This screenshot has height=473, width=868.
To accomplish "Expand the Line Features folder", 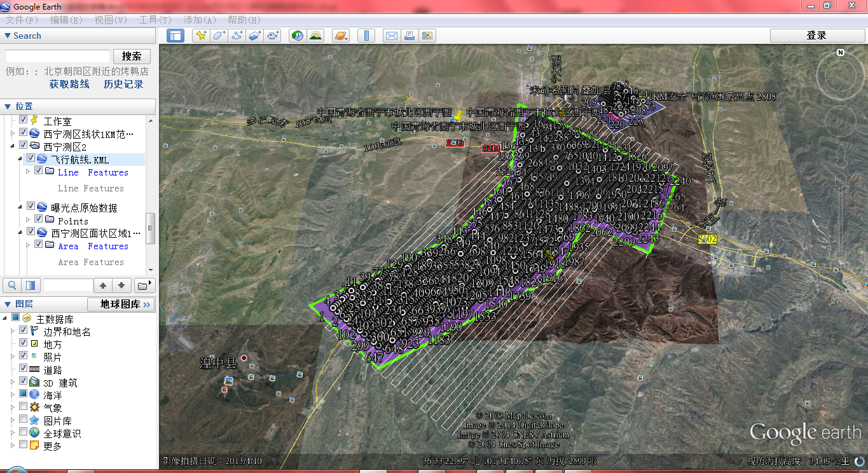I will click(x=28, y=172).
